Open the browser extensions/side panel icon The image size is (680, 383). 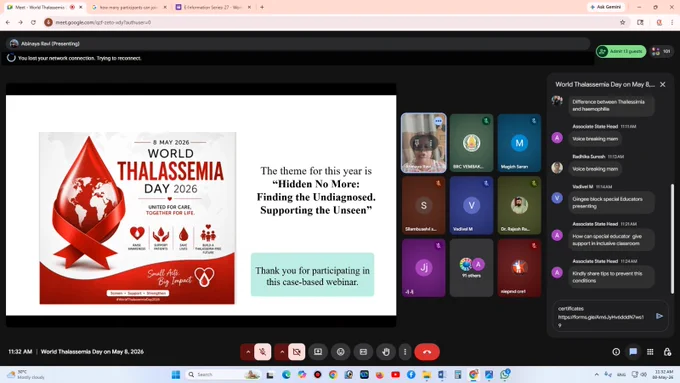[x=640, y=22]
